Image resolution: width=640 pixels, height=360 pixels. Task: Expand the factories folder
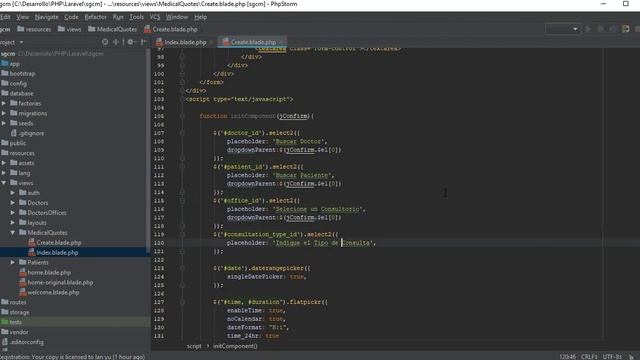pyautogui.click(x=4, y=104)
